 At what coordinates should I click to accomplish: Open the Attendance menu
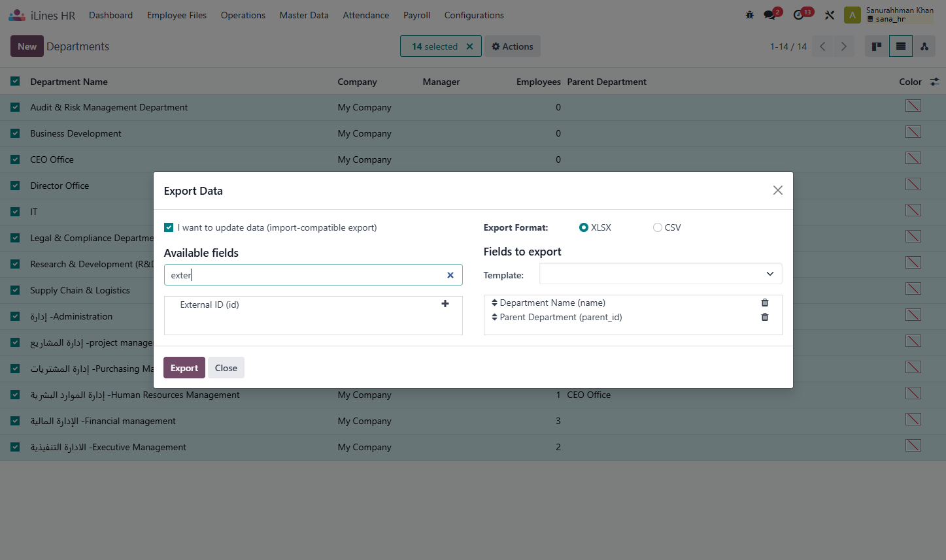click(366, 15)
